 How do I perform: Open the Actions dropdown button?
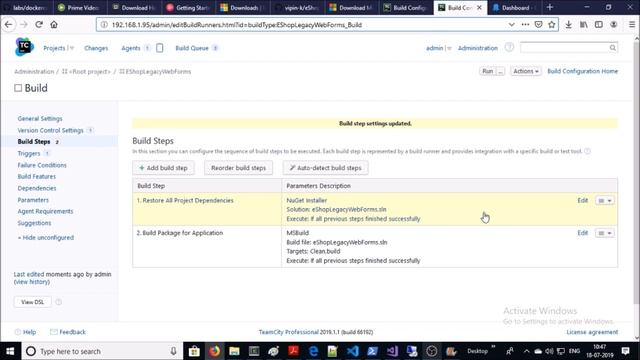click(x=526, y=71)
